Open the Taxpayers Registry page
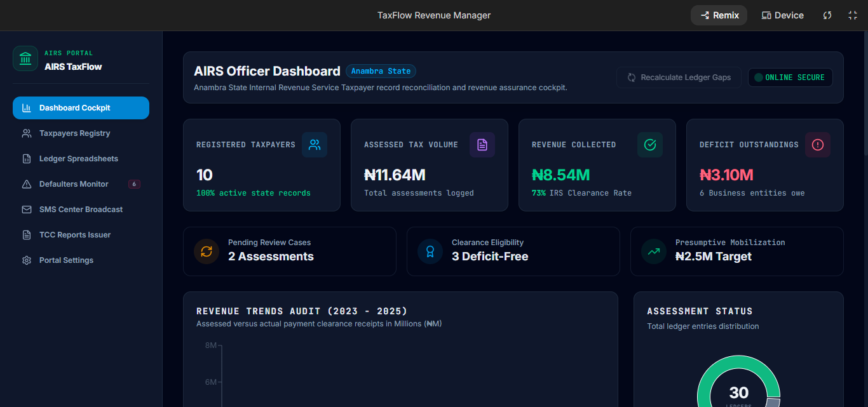This screenshot has height=407, width=868. (81, 133)
